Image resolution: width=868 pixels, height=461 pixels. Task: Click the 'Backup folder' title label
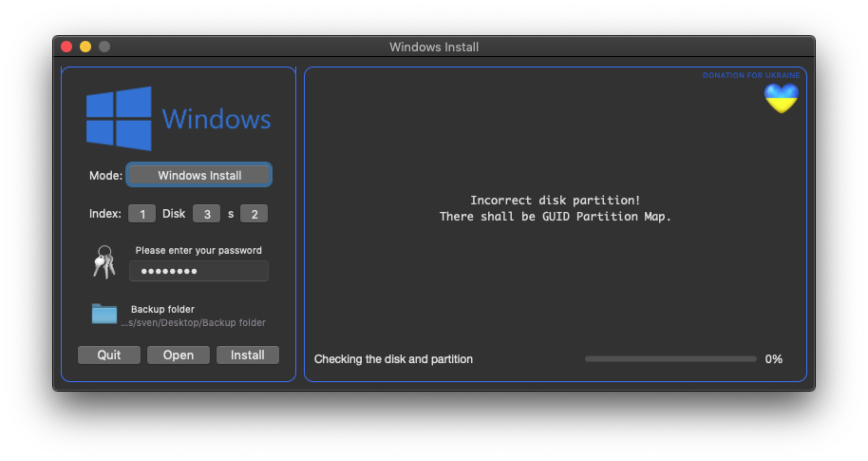tap(162, 309)
